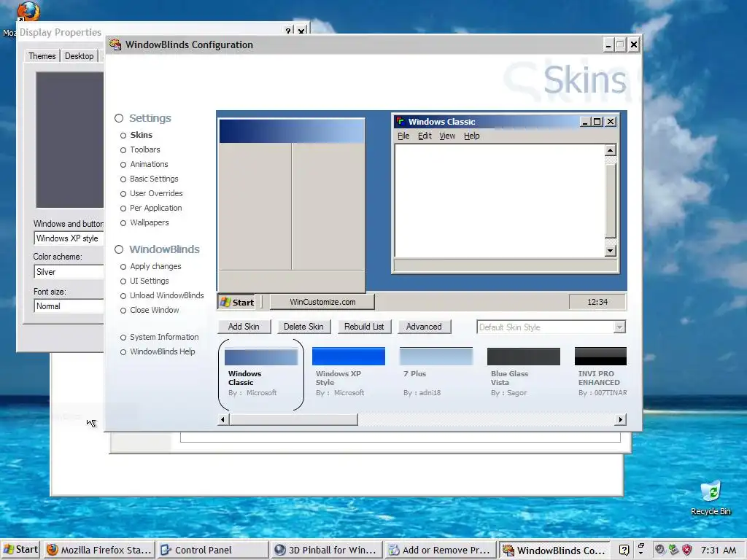Click the skin list horizontal scrollbar thumb

click(x=293, y=419)
